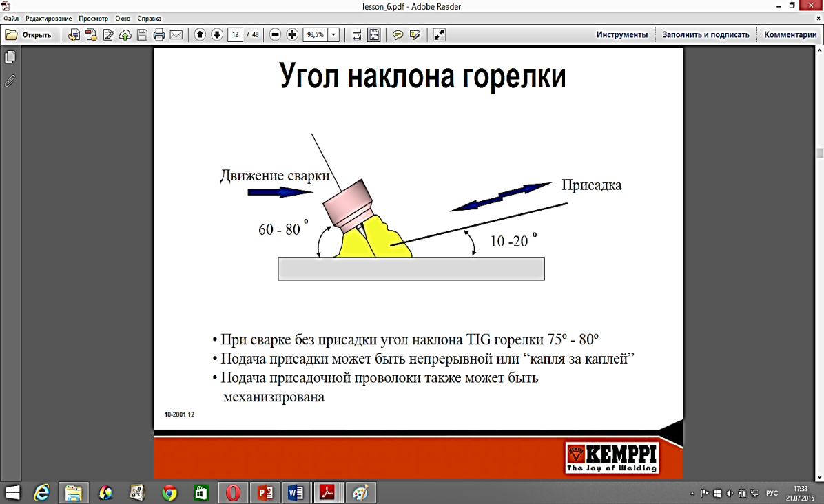Go to previous page with up arrow
Image resolution: width=824 pixels, height=504 pixels.
(200, 34)
